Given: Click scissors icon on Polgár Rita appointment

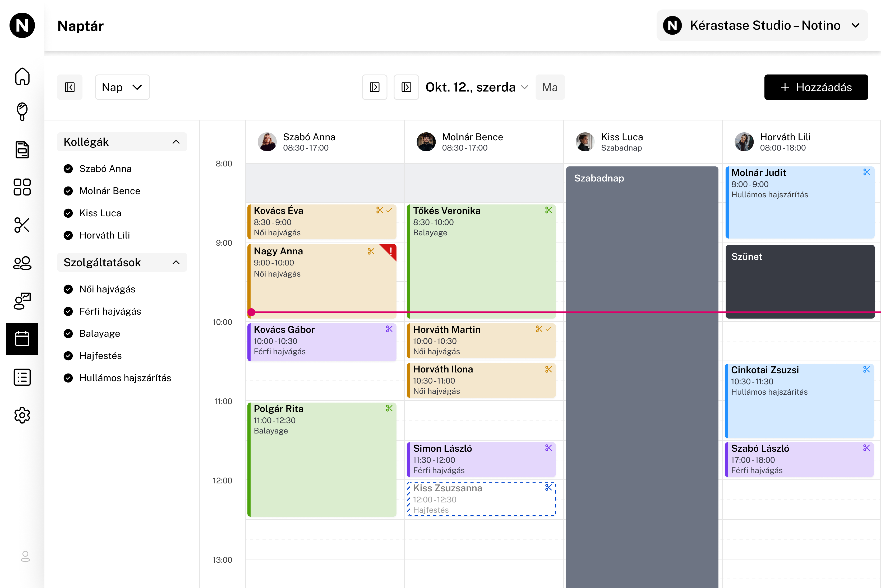Looking at the screenshot, I should 389,408.
